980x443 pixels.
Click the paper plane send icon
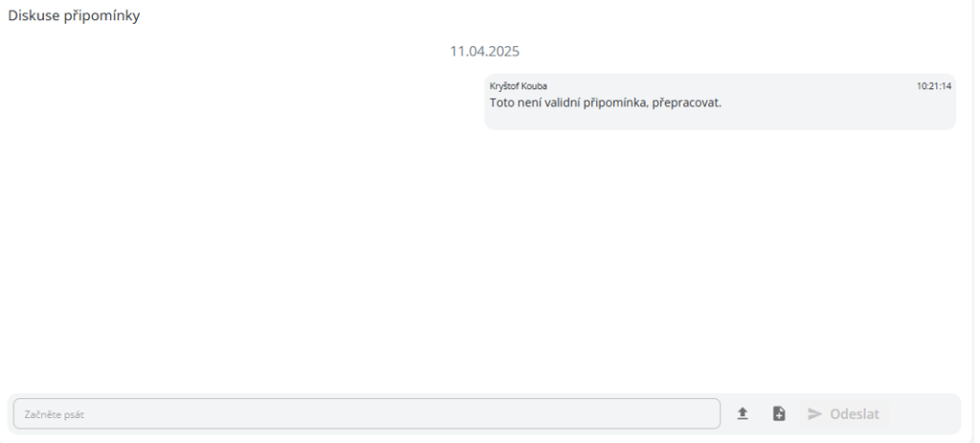pyautogui.click(x=815, y=413)
